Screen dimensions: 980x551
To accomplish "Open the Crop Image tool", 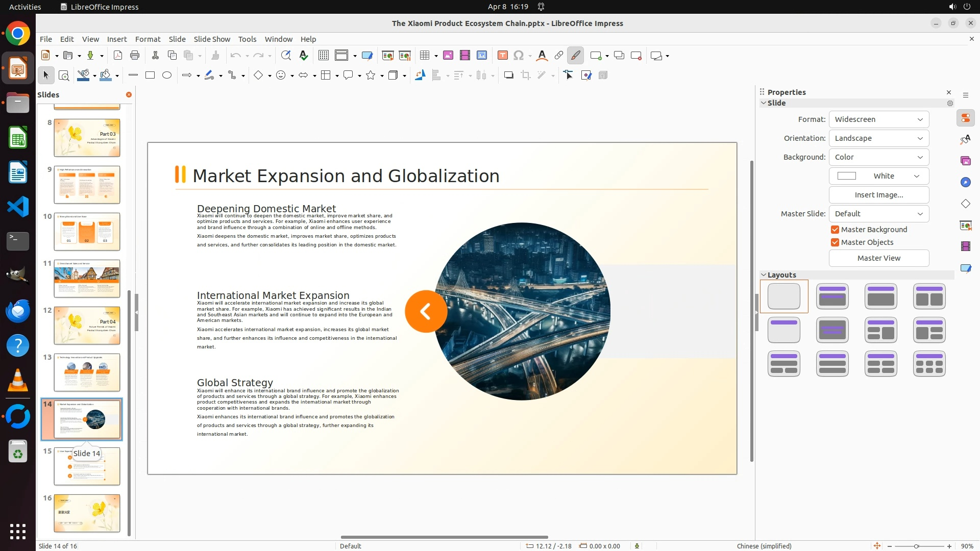I will click(526, 76).
